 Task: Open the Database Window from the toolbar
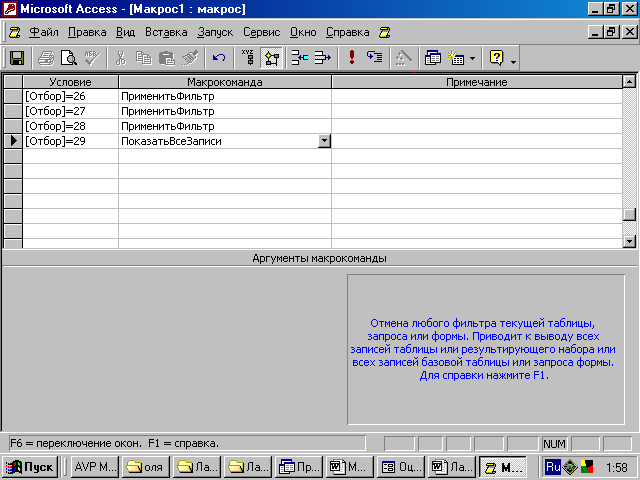tap(433, 58)
